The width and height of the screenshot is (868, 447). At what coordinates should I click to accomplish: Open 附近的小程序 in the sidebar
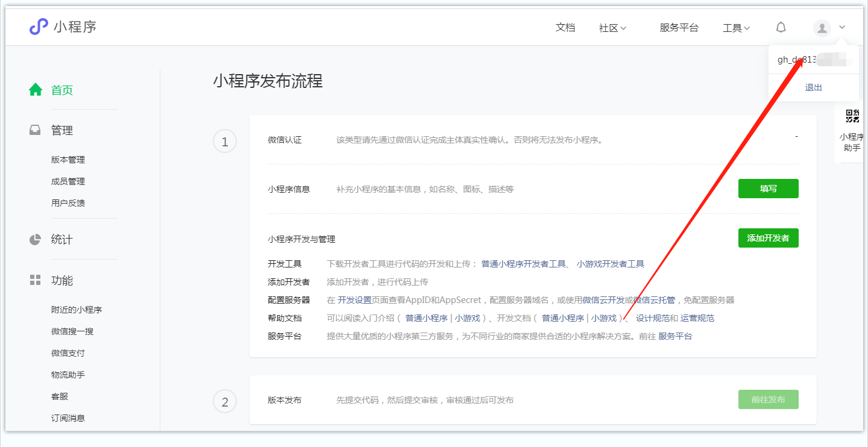pyautogui.click(x=77, y=310)
